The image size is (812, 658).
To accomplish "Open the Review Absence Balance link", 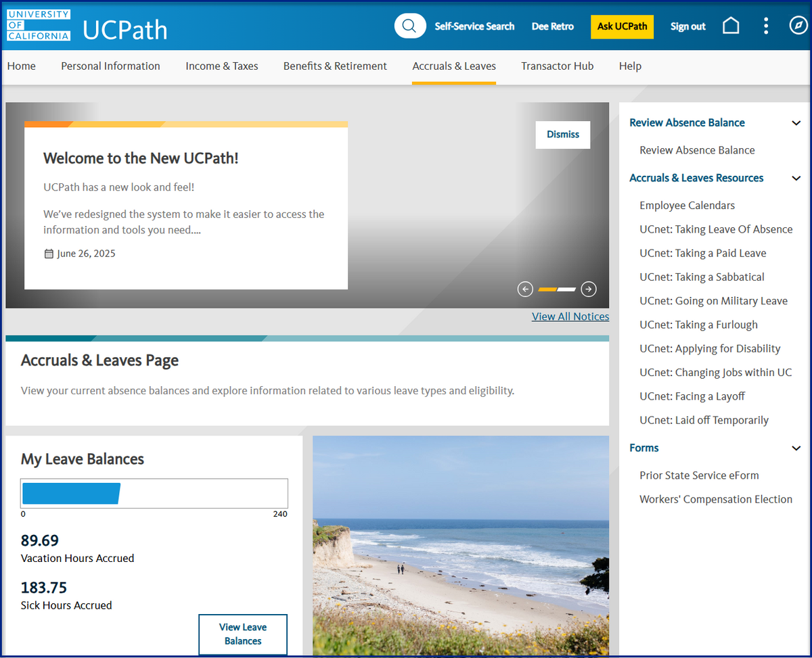I will (697, 150).
